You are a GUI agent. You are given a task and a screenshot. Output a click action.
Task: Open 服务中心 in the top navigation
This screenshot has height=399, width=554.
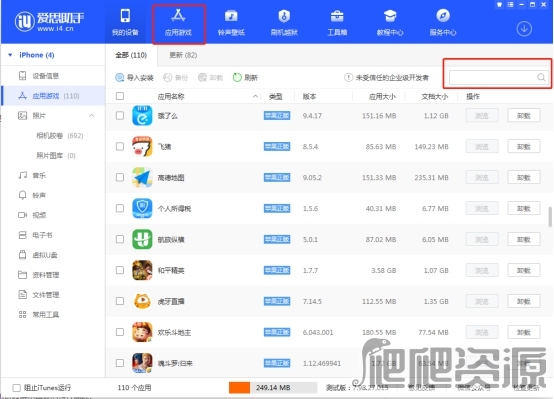click(443, 23)
